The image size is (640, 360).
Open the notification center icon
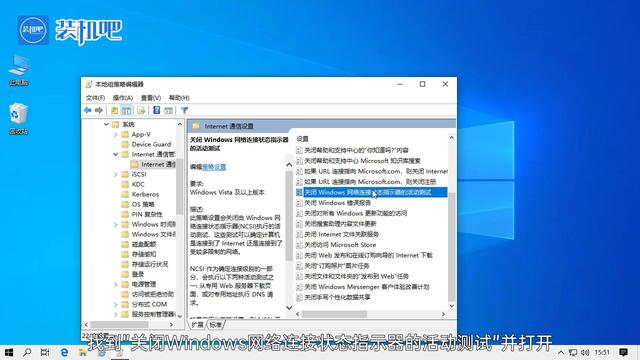point(623,352)
